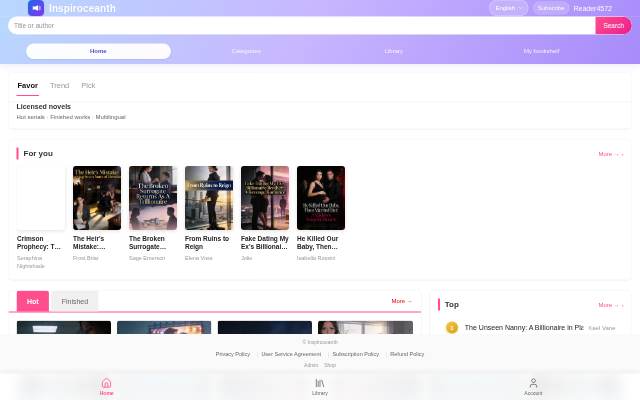This screenshot has width=640, height=400.
Task: Click the Crimson Prophecy title text
Action: click(x=39, y=243)
